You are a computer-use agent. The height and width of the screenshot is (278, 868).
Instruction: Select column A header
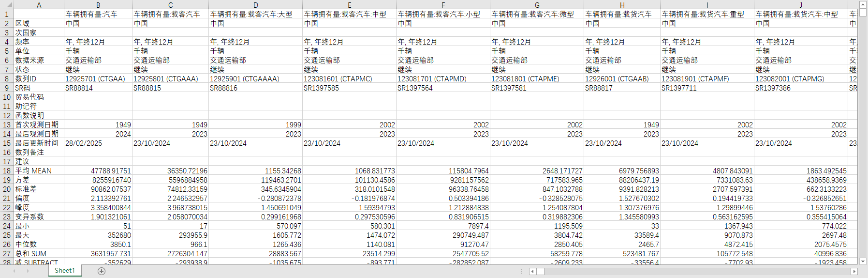[x=39, y=5]
